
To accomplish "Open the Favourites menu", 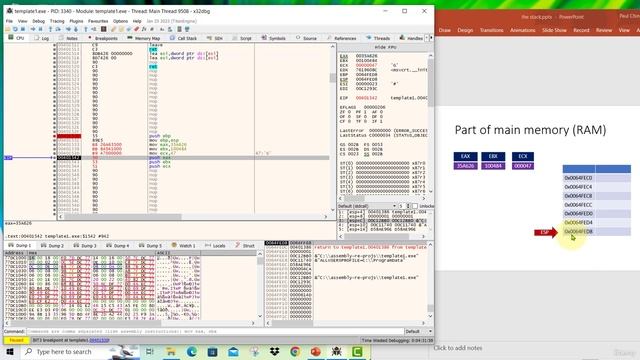I will 98,21.
